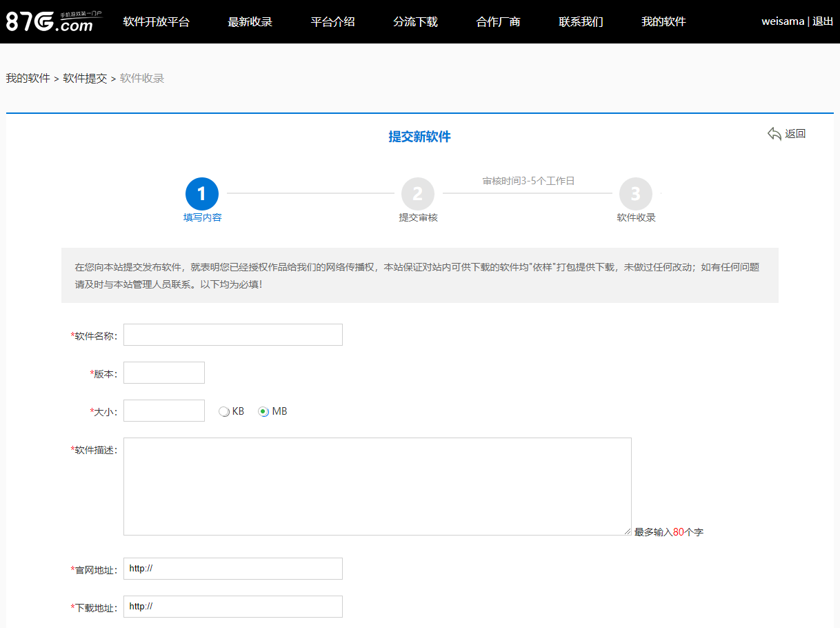Click inside the 软件描述 text area

(377, 487)
